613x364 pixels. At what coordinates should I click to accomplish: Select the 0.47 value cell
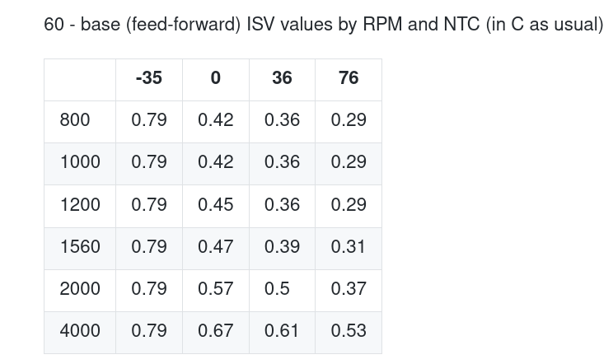[216, 246]
